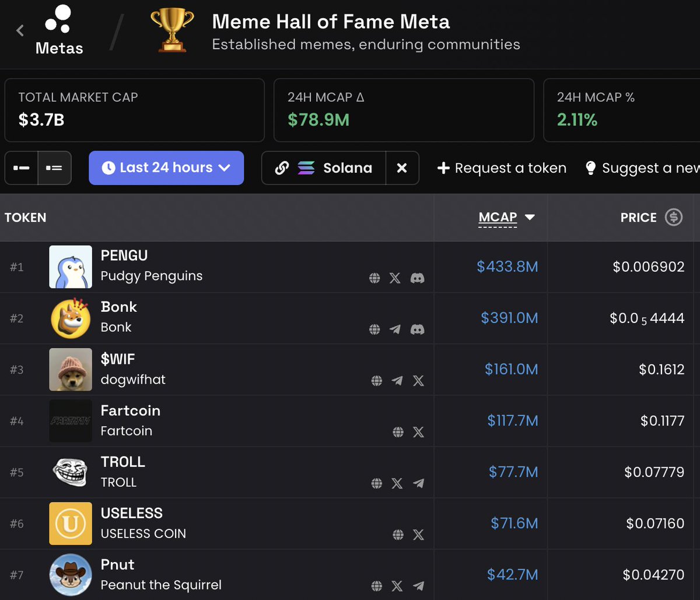Screen dimensions: 700x600
Task: Open TROLL website globe icon
Action: pos(377,483)
